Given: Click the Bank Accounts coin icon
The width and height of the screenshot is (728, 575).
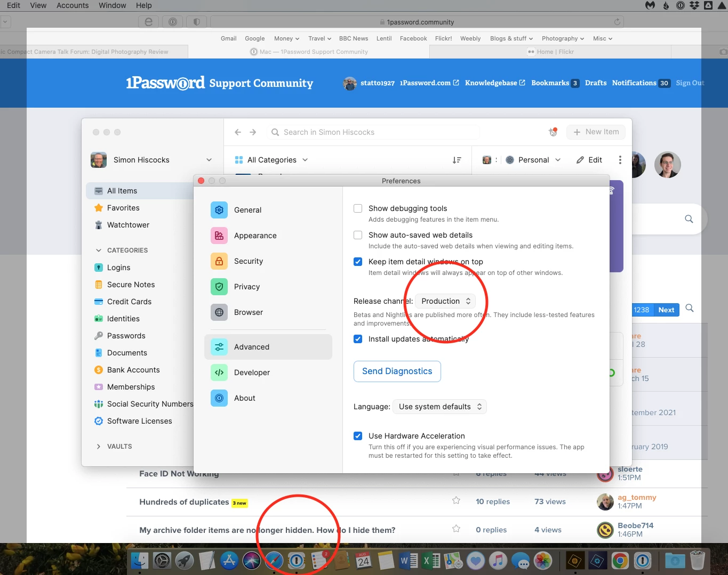Looking at the screenshot, I should [x=99, y=370].
